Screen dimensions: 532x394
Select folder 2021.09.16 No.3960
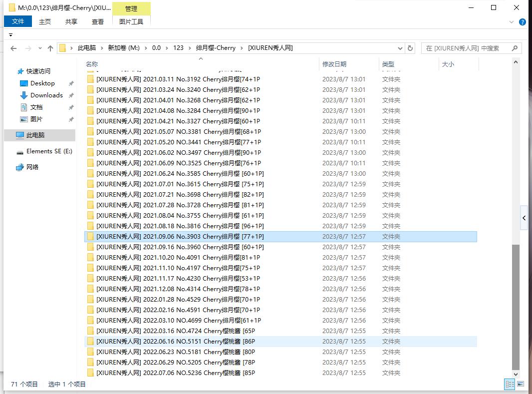tap(280, 247)
